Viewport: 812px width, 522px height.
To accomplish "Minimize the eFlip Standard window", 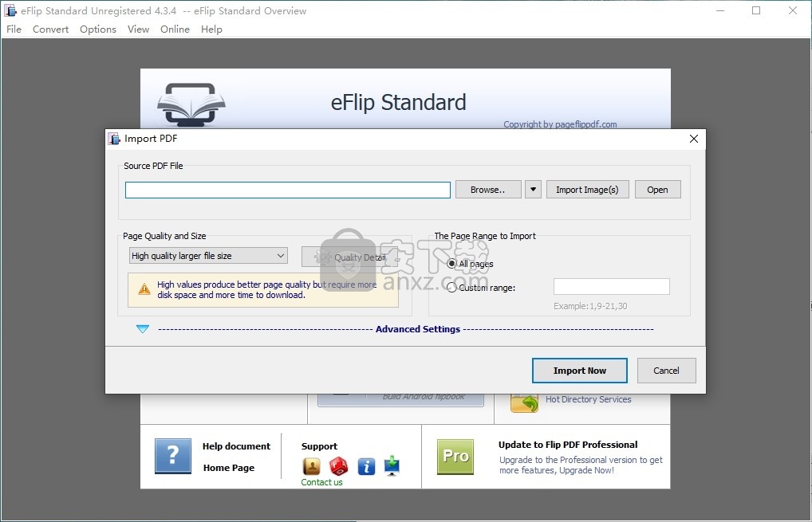I will [x=719, y=10].
